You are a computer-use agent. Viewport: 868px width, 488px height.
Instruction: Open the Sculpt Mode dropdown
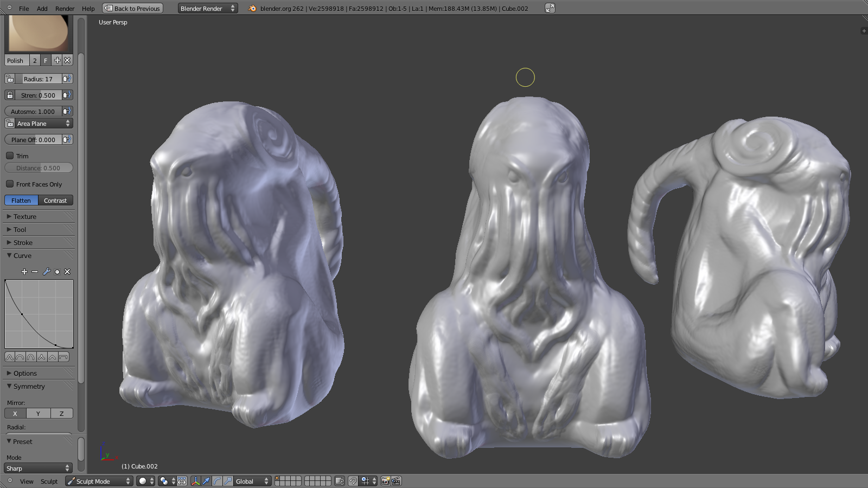pos(99,481)
